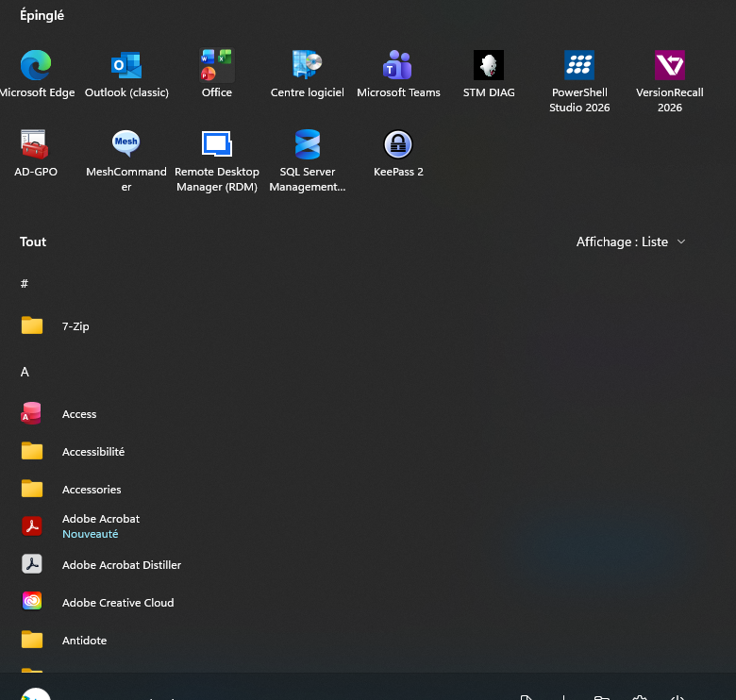Launch PowerShell Studio 2026
The image size is (736, 700).
click(x=579, y=82)
